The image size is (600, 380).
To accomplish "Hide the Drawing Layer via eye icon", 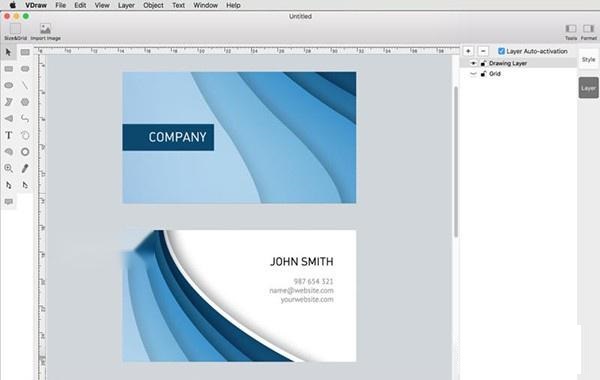I will click(473, 63).
